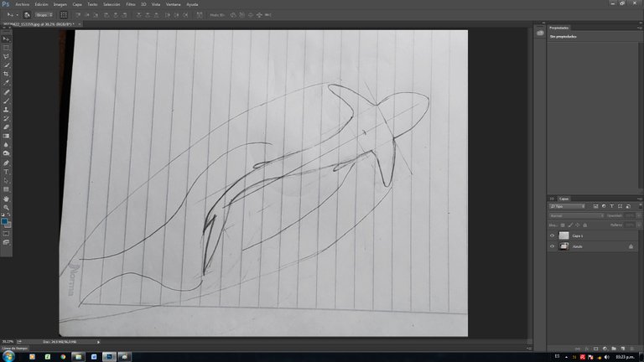Screen dimensions: 644x362
Task: Select the Blur tool
Action: click(6, 144)
